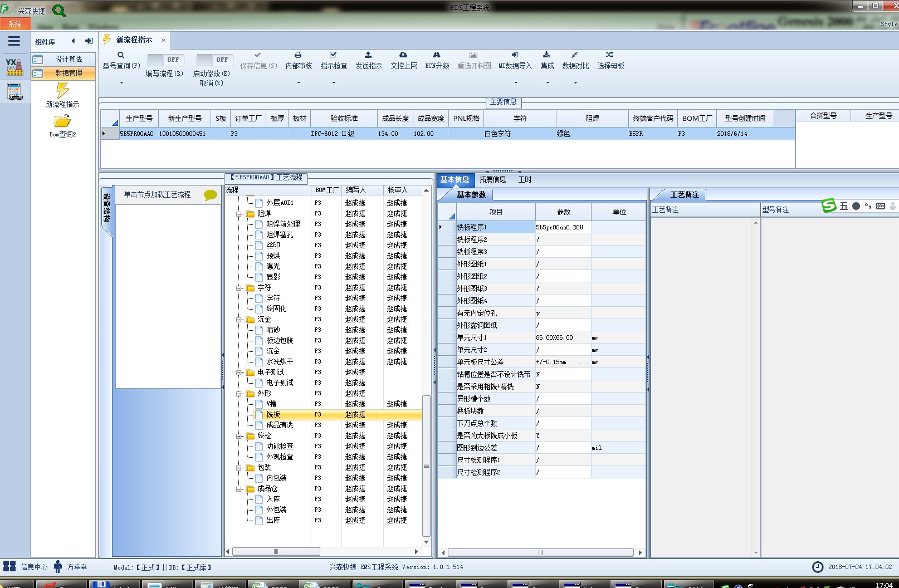Screen dimensions: 899x588
Task: Open the 内部审核 dropdown arrow
Action: (x=299, y=83)
